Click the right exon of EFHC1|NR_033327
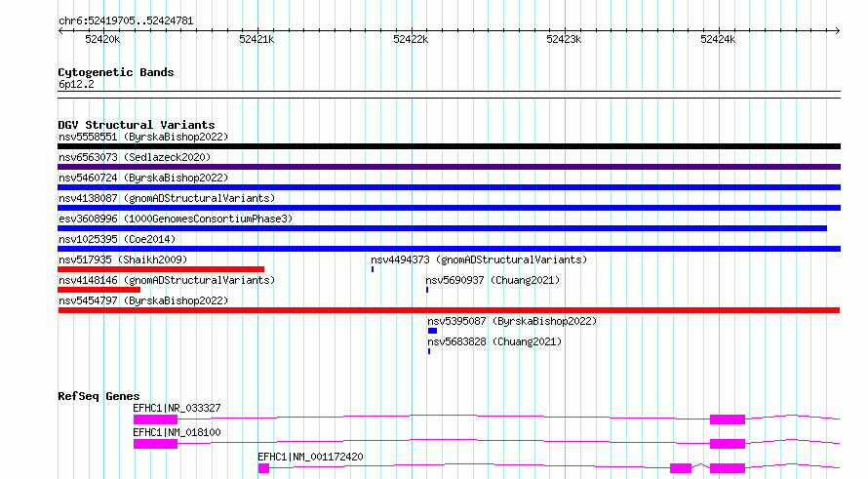868x479 pixels. coord(728,419)
